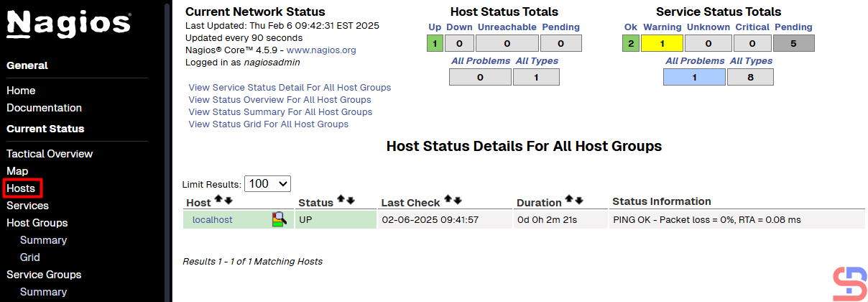The image size is (868, 302).
Task: Sort Host column descending with down arrow
Action: tap(228, 200)
